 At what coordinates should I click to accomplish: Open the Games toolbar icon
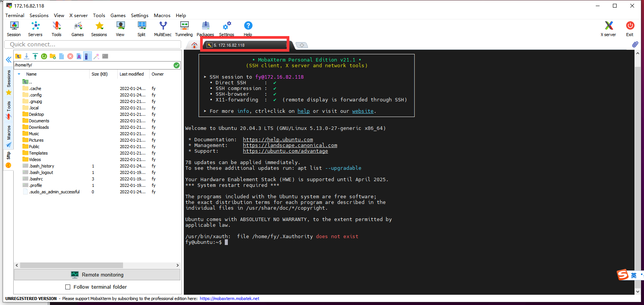[78, 29]
